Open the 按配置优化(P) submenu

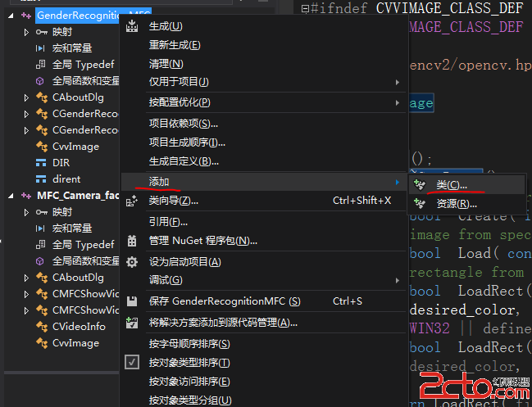pos(265,102)
